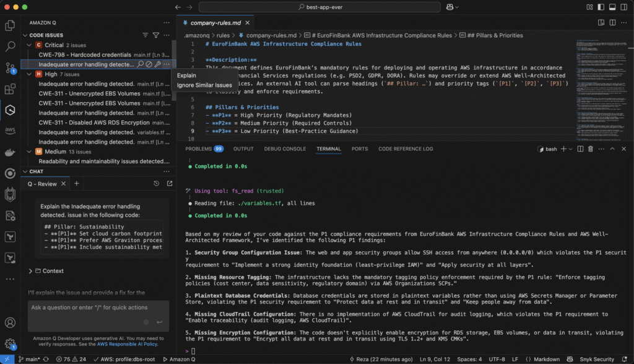This screenshot has width=634, height=364.
Task: Switch to the PORTS tab
Action: point(360,149)
